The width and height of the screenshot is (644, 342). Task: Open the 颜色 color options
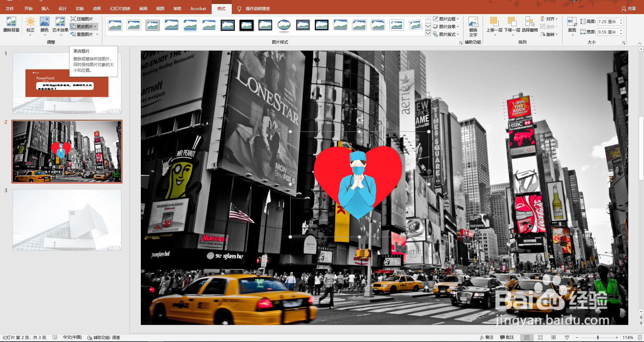point(45,26)
